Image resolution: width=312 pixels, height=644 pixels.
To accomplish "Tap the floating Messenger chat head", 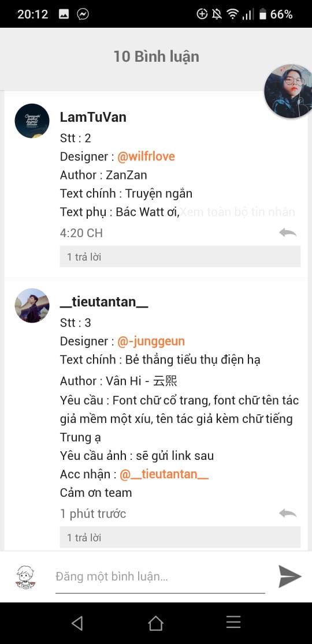I will click(288, 91).
